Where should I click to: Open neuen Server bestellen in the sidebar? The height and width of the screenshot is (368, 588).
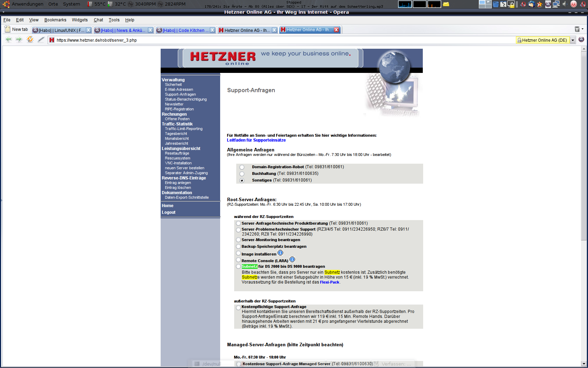pyautogui.click(x=184, y=168)
